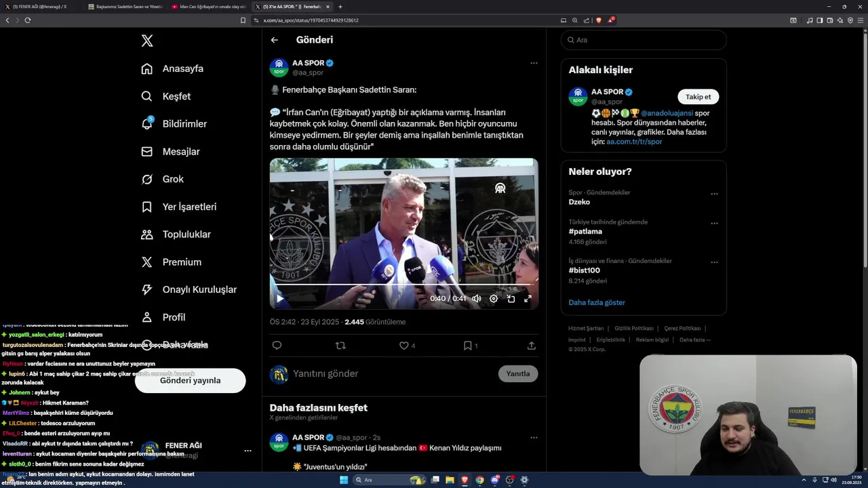Click the Ara search field on X
The image size is (868, 488).
click(644, 40)
